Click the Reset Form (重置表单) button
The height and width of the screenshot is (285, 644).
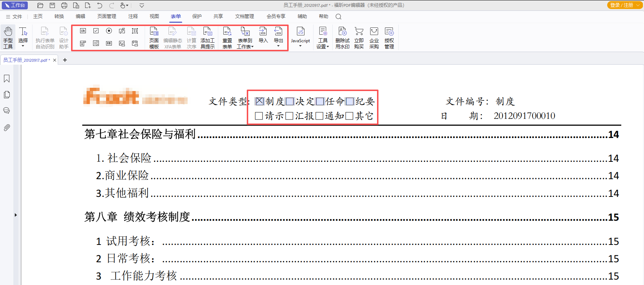227,37
